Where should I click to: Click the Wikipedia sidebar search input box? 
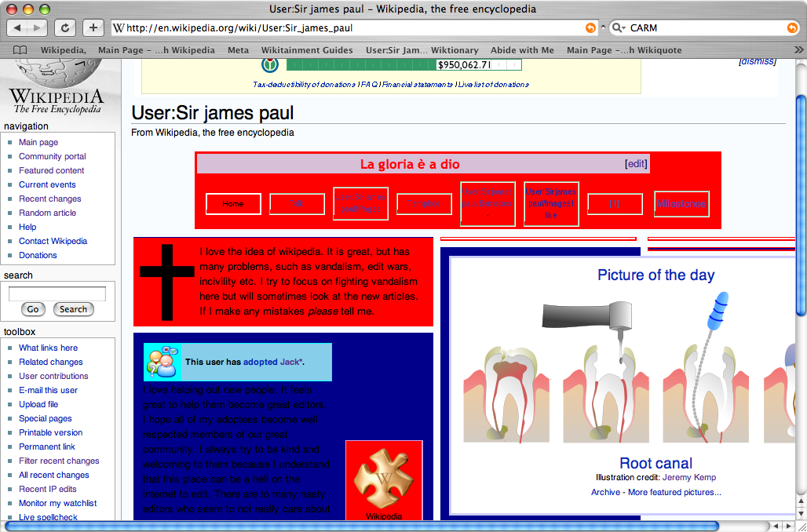(x=57, y=293)
